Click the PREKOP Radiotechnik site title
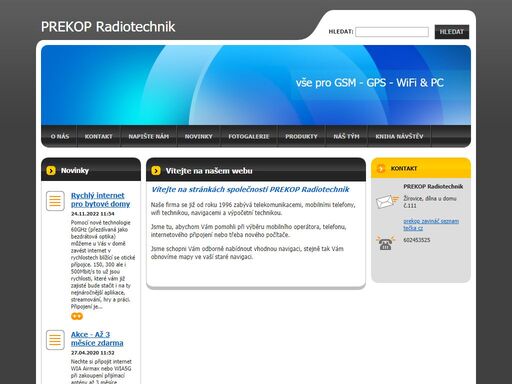This screenshot has width=512, height=384. [108, 27]
